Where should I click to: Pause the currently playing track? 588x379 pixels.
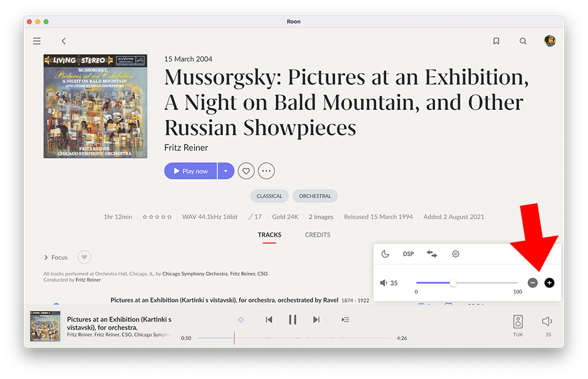tap(292, 320)
